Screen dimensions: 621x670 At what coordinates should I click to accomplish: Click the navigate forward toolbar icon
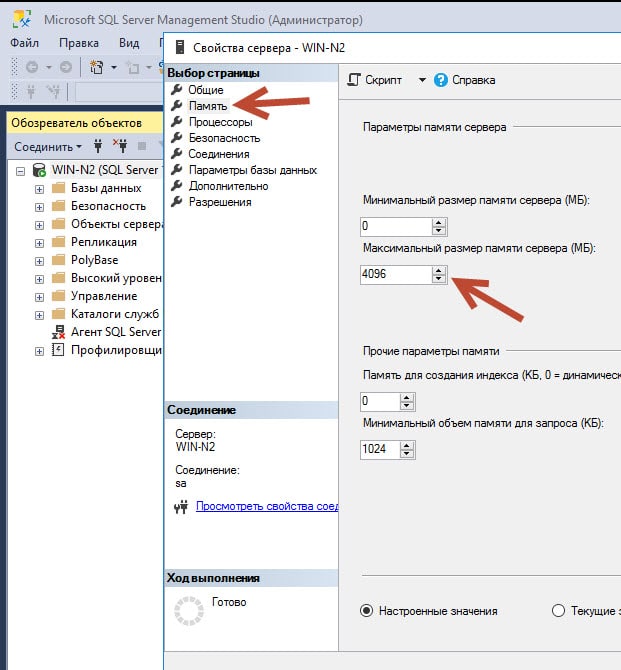[x=66, y=67]
